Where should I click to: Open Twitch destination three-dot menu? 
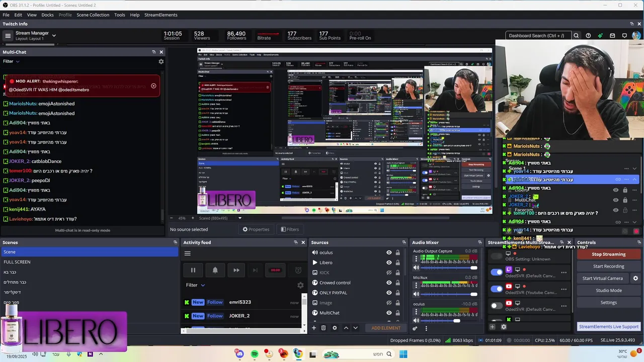click(x=564, y=273)
